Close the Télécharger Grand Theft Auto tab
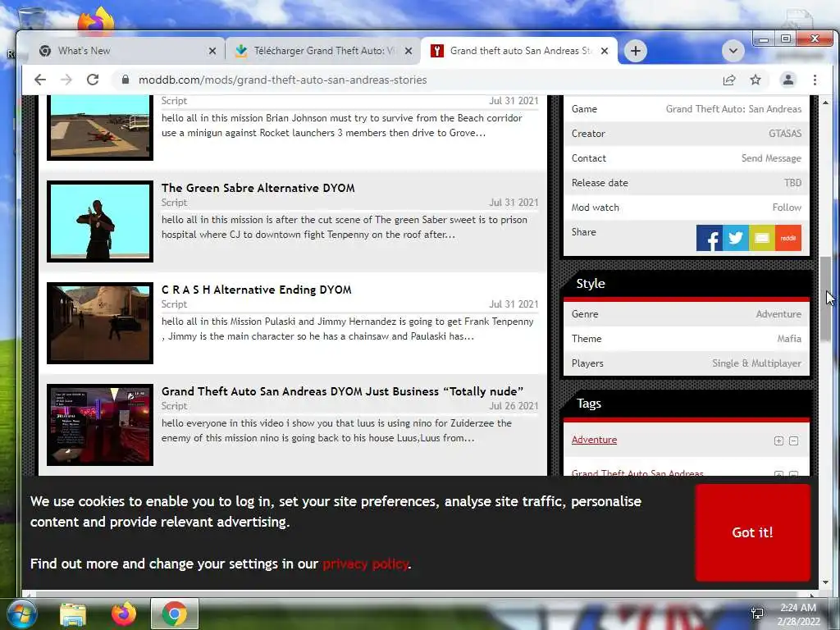 click(x=409, y=51)
